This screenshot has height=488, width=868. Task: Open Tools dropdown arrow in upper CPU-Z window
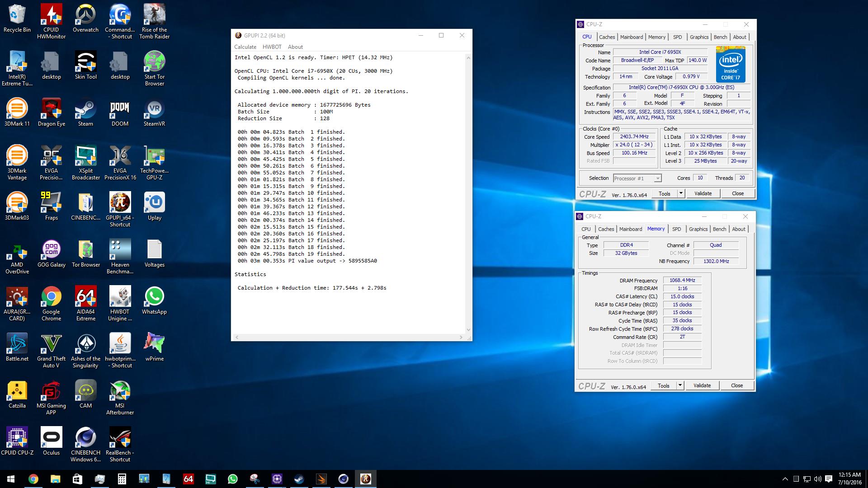pos(681,193)
